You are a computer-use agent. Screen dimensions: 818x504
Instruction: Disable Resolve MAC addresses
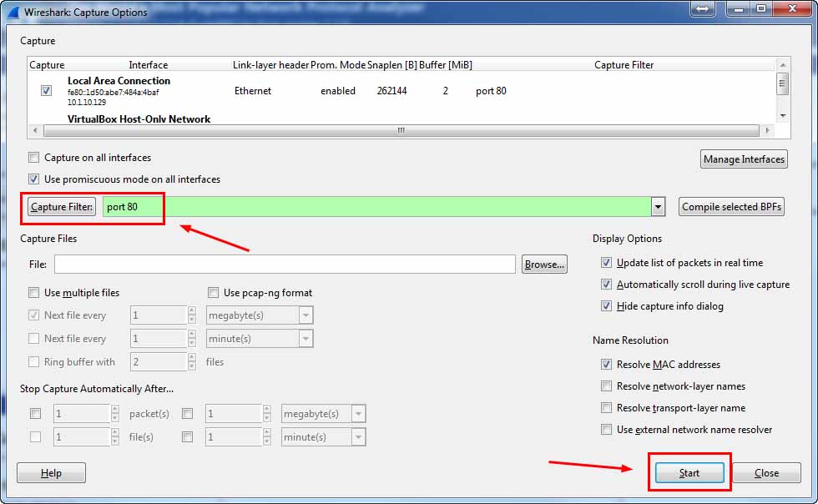(x=606, y=364)
